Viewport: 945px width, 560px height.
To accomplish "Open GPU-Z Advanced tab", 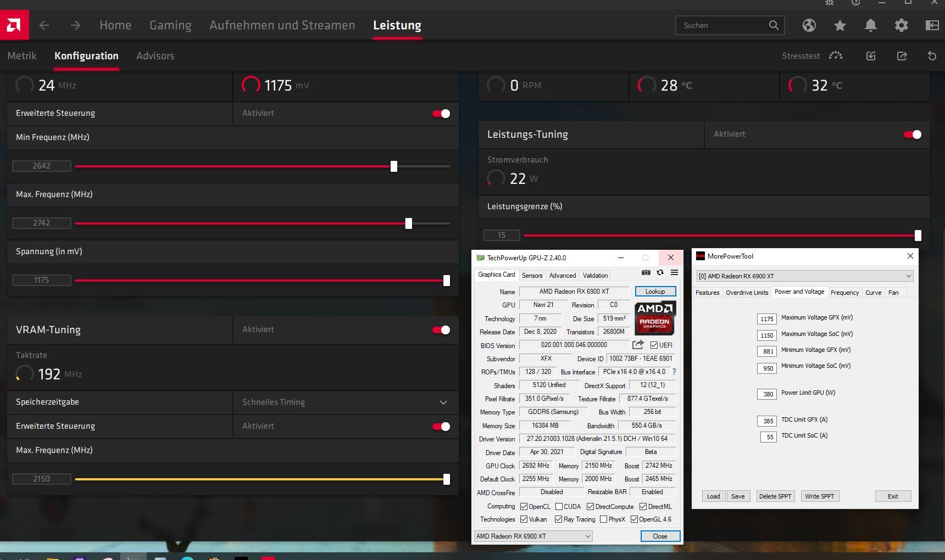I will [x=563, y=276].
